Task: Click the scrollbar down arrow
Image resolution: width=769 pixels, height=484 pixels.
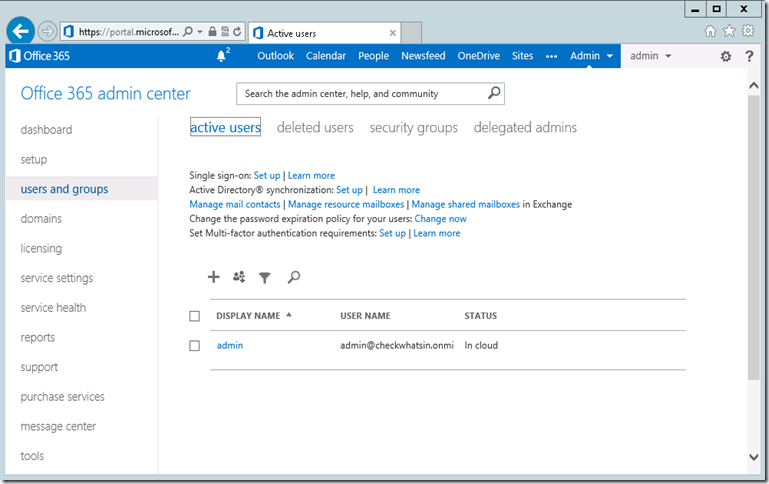Action: (753, 457)
